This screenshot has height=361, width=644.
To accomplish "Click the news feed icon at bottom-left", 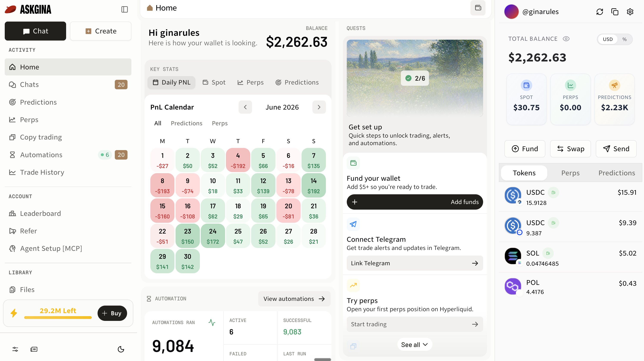I will coord(34,349).
